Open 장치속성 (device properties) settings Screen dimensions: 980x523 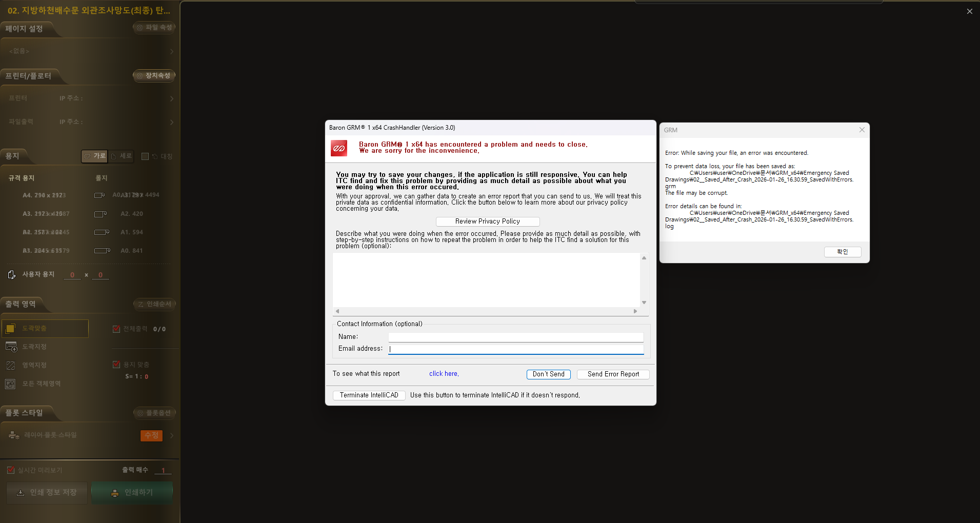(x=154, y=76)
